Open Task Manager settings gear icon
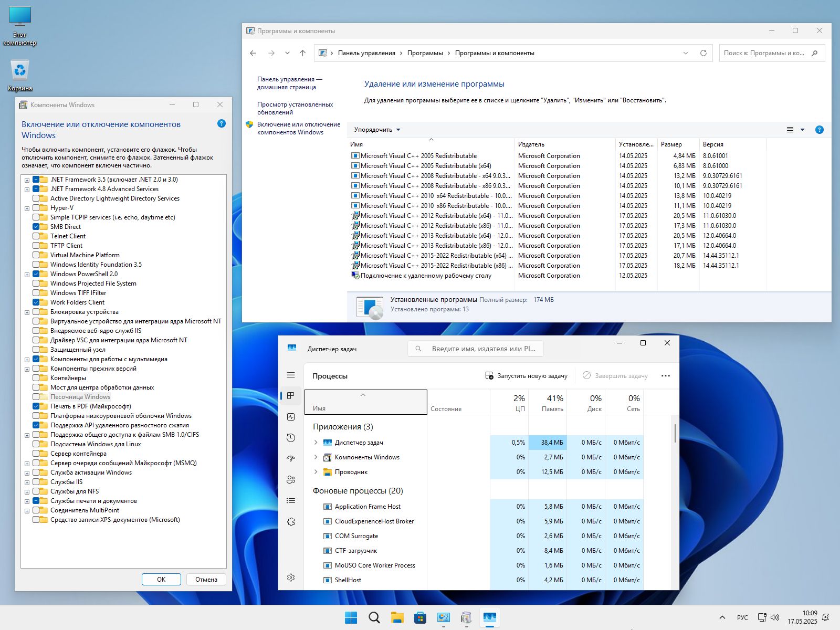 click(291, 577)
